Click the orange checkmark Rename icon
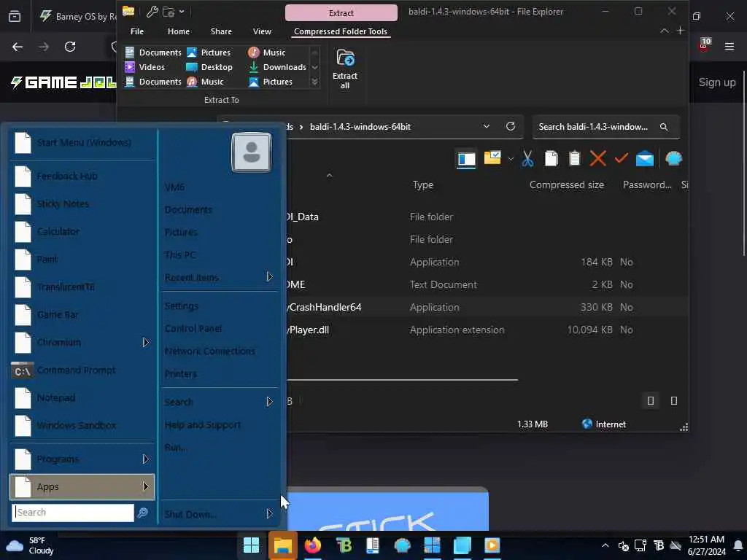The height and width of the screenshot is (560, 747). tap(622, 157)
